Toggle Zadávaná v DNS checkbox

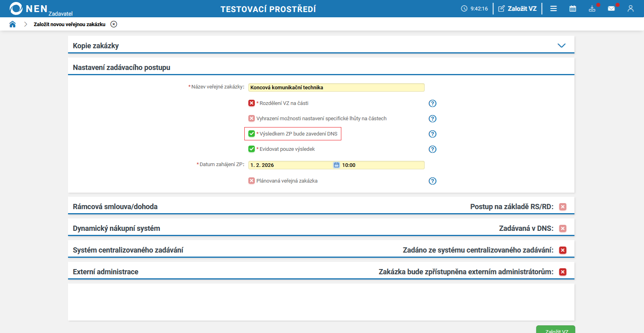tap(563, 228)
